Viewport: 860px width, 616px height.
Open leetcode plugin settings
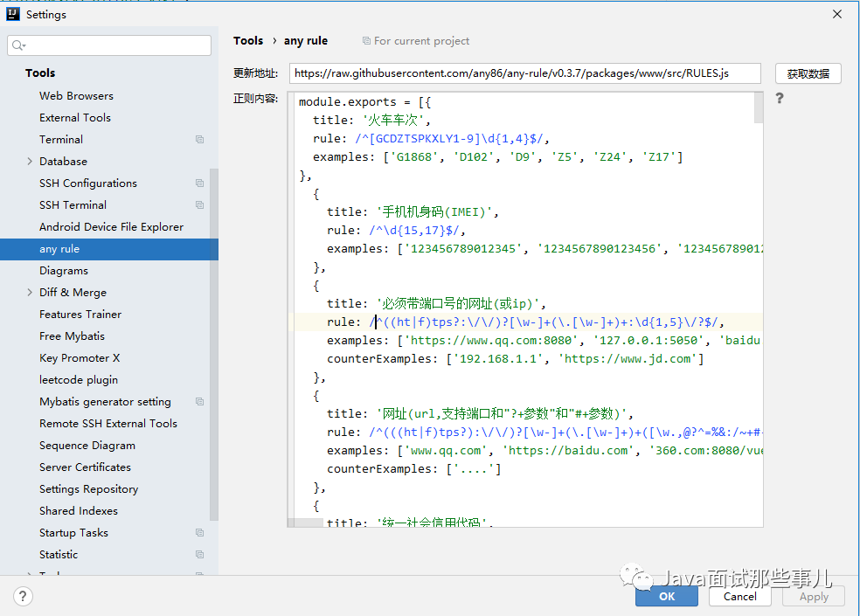(x=79, y=380)
